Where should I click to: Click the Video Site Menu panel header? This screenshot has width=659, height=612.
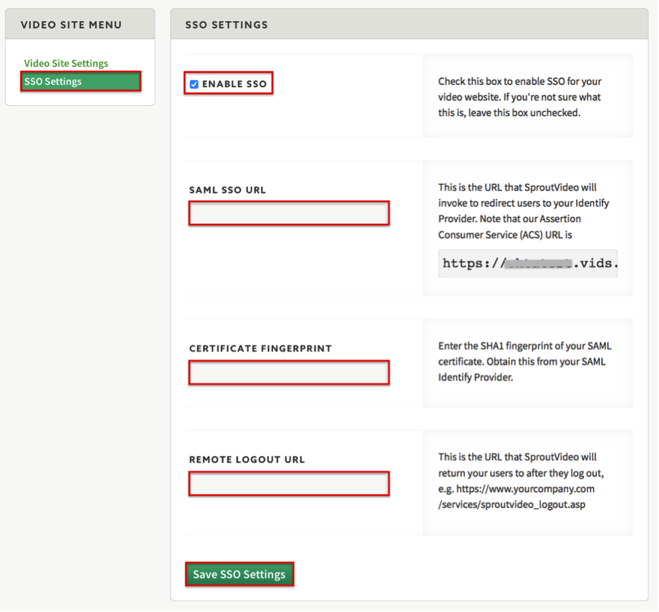tap(71, 24)
